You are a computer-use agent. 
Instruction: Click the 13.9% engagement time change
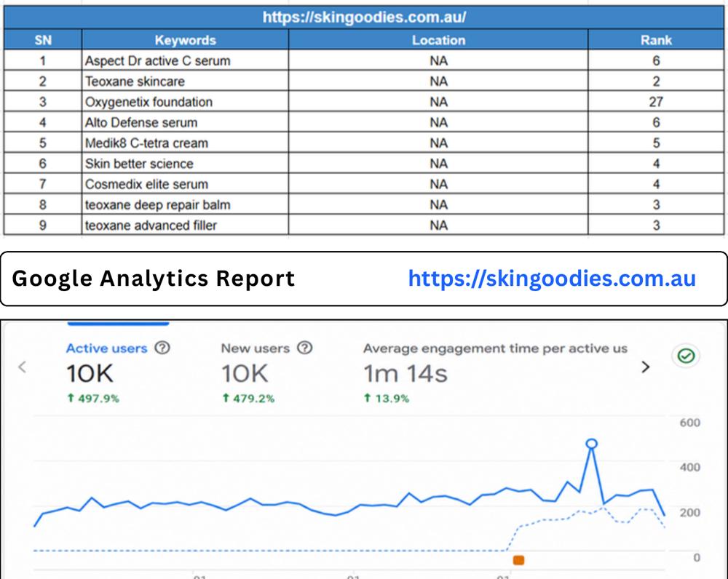coord(387,398)
